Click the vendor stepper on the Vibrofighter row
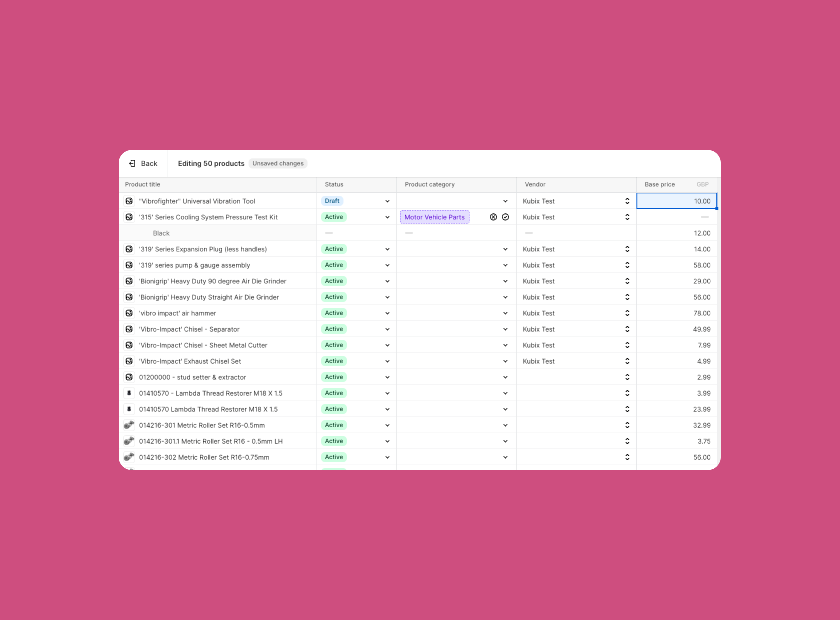This screenshot has width=840, height=620. [x=628, y=201]
